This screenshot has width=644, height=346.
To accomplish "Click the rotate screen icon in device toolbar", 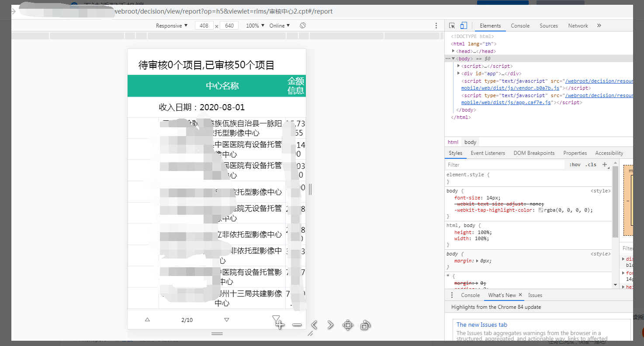I will tap(303, 26).
